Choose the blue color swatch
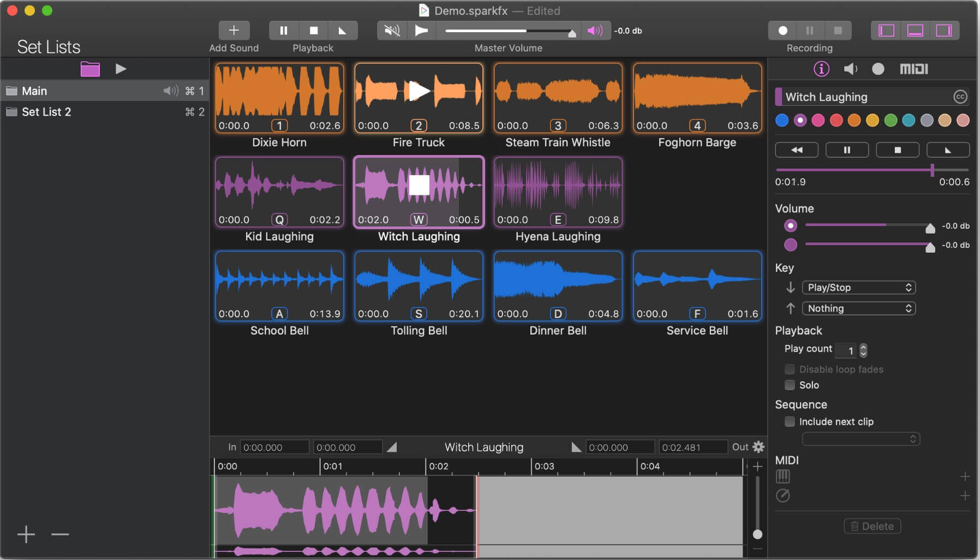The image size is (980, 560). click(782, 121)
